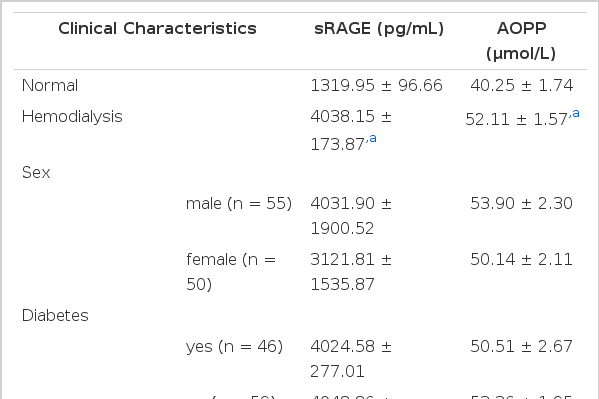Click footnote link 'a' after 173.87
Screen dimensions: 599x399
pos(373,138)
